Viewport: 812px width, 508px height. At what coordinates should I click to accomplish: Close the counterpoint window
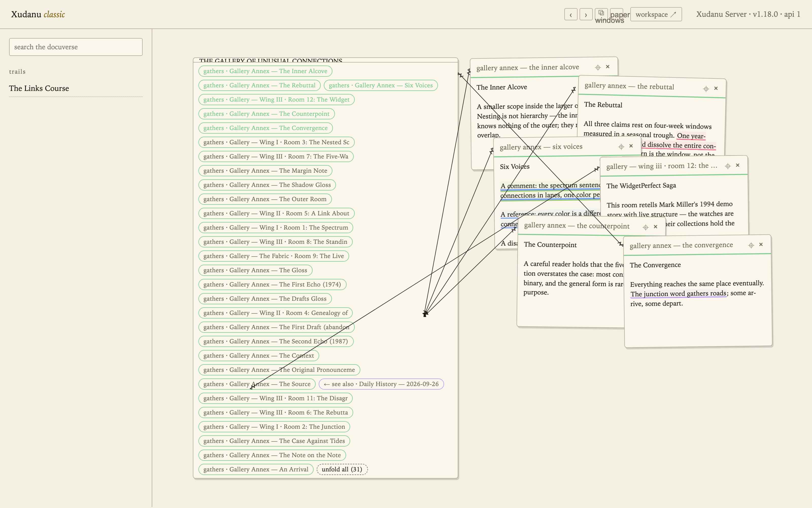656,227
